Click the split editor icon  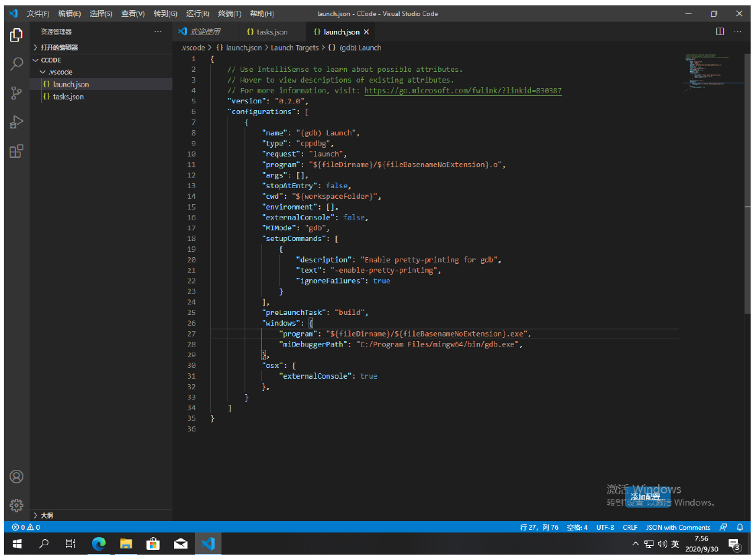[720, 32]
